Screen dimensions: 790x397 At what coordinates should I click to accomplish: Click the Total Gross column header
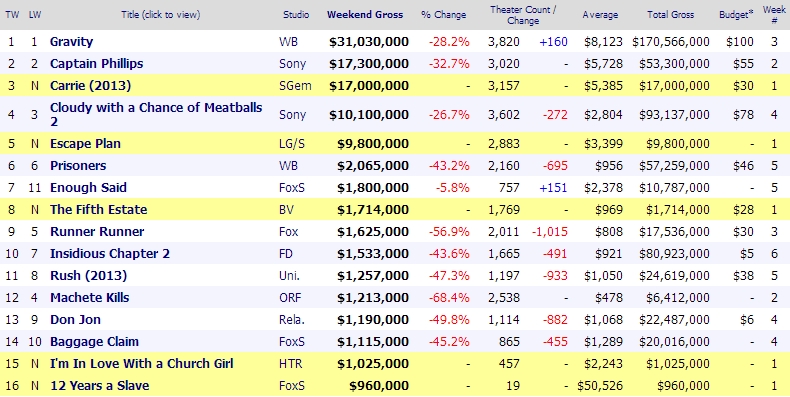click(671, 15)
